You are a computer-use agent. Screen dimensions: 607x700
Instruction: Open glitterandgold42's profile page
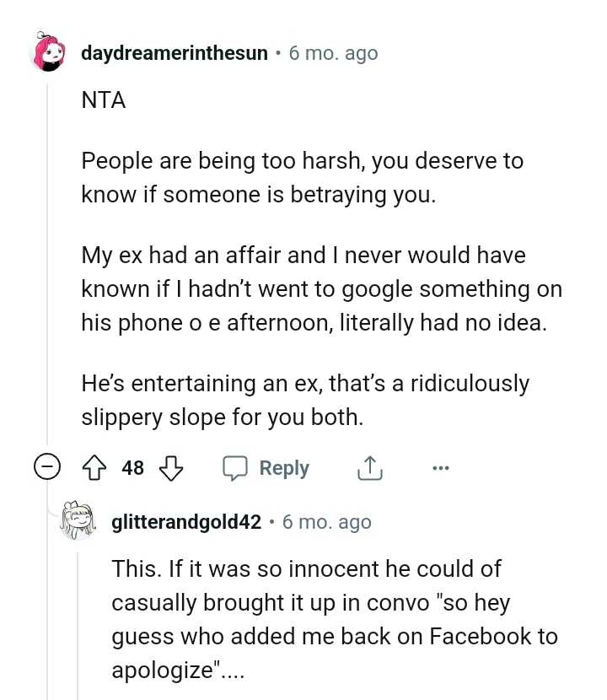point(185,521)
